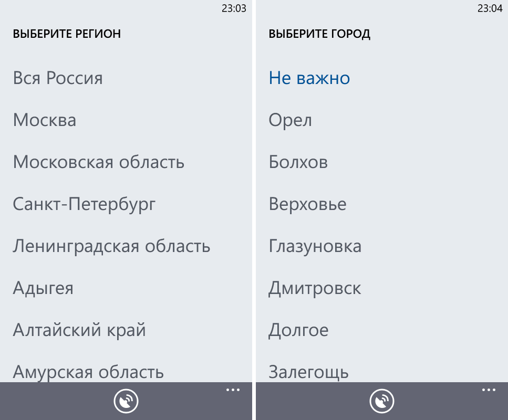Select highlighted 'Не важно' city option
Viewport: 508px width, 420px height.
tap(309, 78)
